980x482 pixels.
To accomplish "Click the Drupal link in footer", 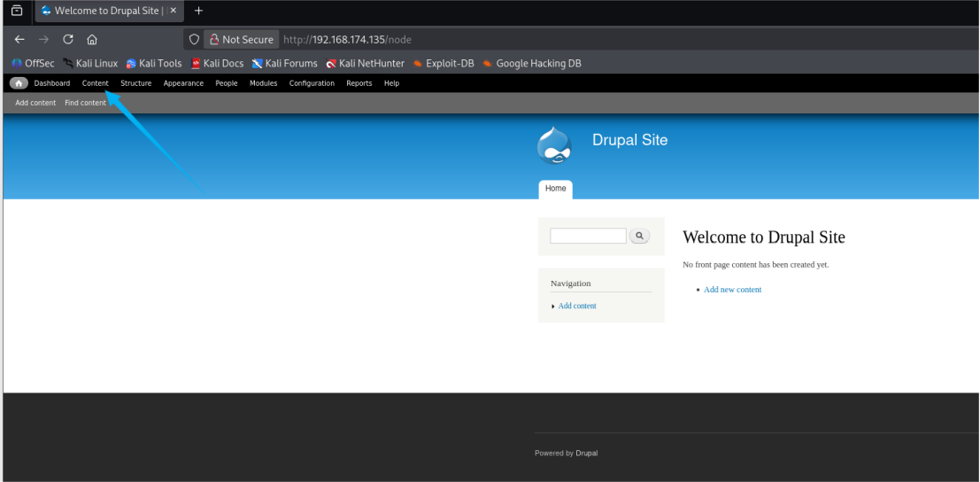I will pos(586,454).
